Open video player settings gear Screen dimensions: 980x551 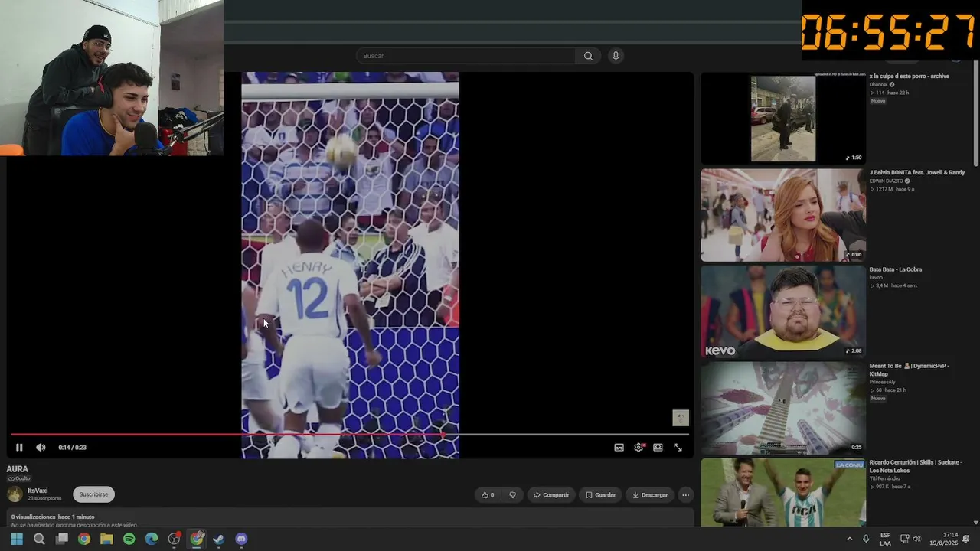click(x=639, y=448)
